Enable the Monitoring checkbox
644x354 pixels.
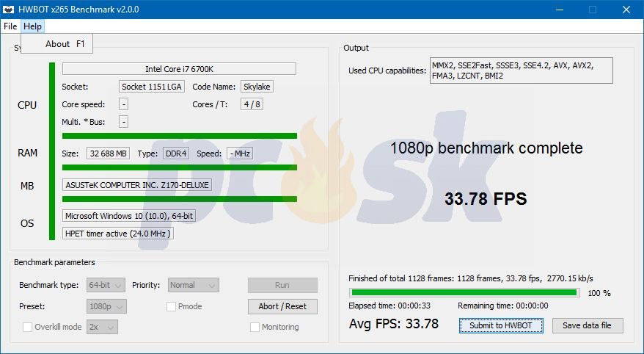click(x=255, y=327)
